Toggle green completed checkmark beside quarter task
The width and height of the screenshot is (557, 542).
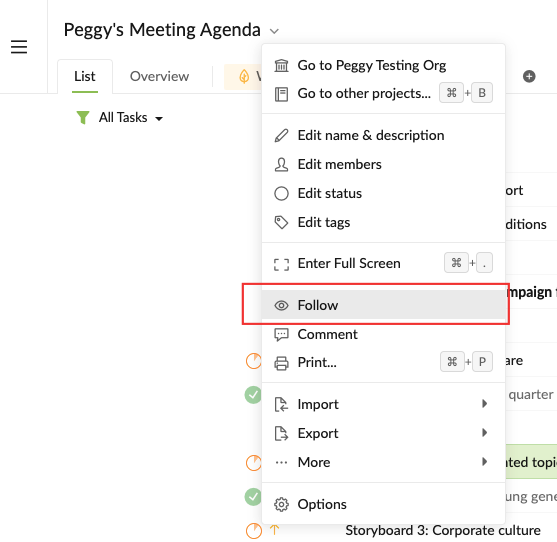coord(253,395)
